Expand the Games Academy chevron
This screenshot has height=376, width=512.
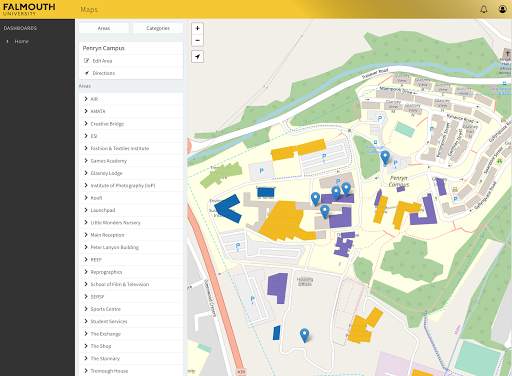coord(86,160)
